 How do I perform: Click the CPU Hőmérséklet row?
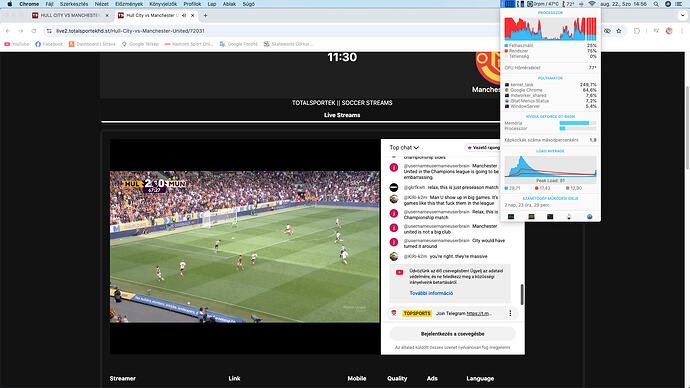tap(550, 68)
